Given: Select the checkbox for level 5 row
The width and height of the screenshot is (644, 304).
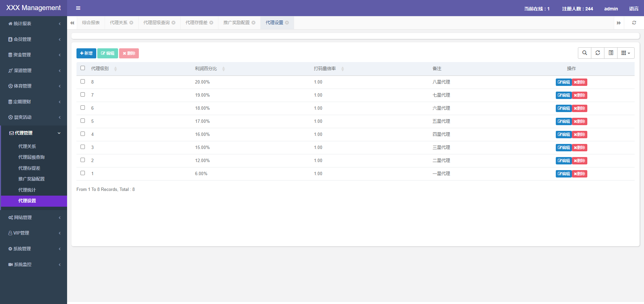Looking at the screenshot, I should [83, 121].
